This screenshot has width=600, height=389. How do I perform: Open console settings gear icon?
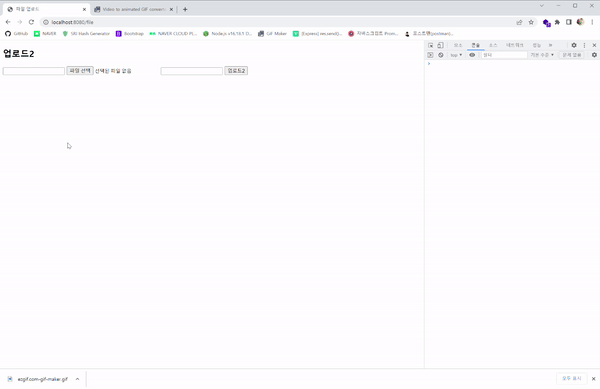[x=594, y=55]
